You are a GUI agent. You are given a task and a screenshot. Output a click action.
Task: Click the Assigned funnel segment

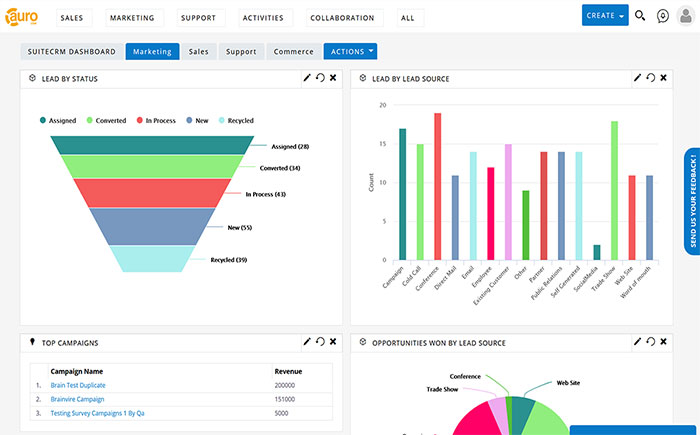(152, 145)
